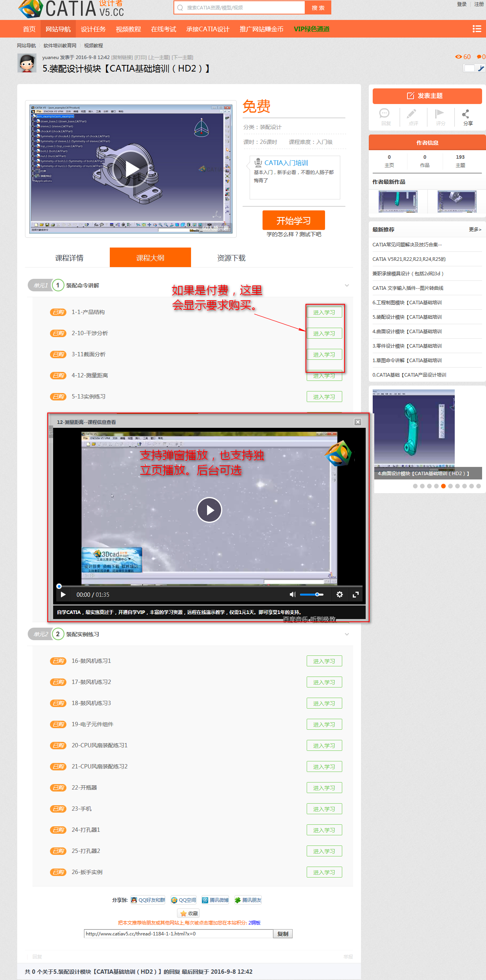
Task: Enter fullscreen in the video popup player
Action: pos(356,594)
